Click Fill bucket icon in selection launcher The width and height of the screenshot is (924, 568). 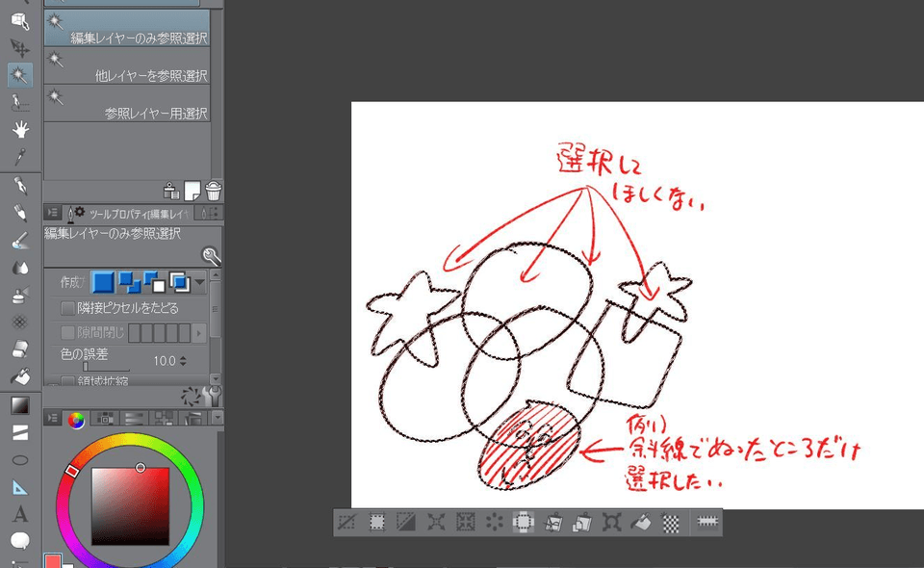pos(641,522)
